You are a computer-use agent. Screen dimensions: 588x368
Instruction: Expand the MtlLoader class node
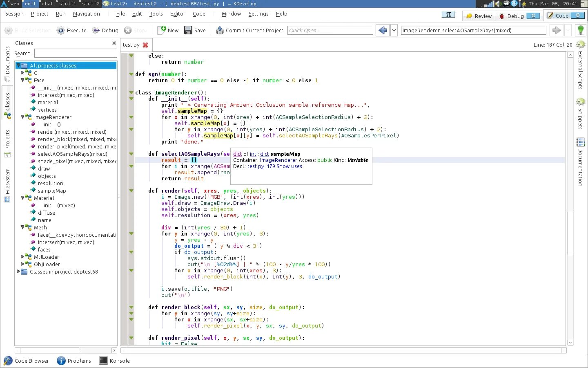(23, 257)
